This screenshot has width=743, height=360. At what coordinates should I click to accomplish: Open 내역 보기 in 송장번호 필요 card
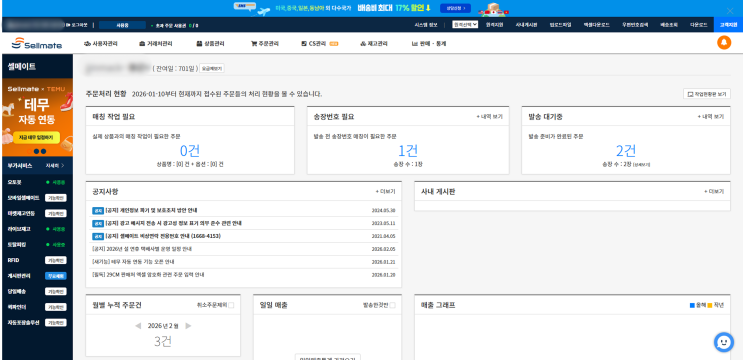click(x=489, y=117)
